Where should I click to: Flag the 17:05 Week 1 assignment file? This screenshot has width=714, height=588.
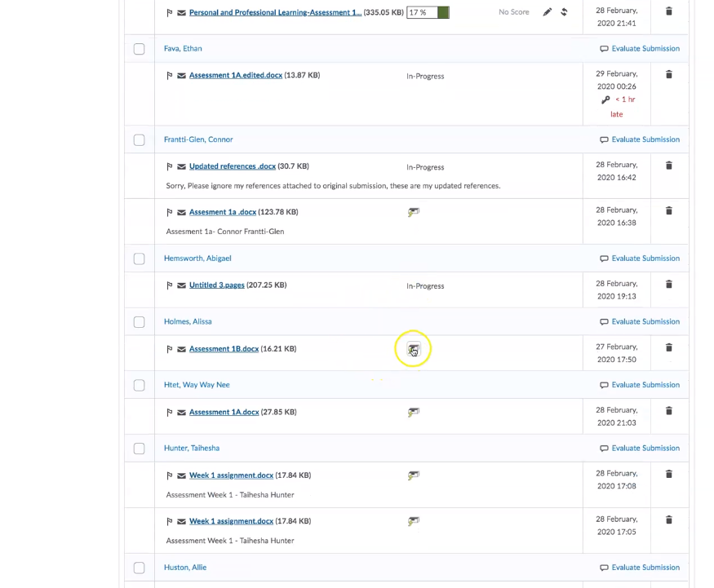[170, 522]
